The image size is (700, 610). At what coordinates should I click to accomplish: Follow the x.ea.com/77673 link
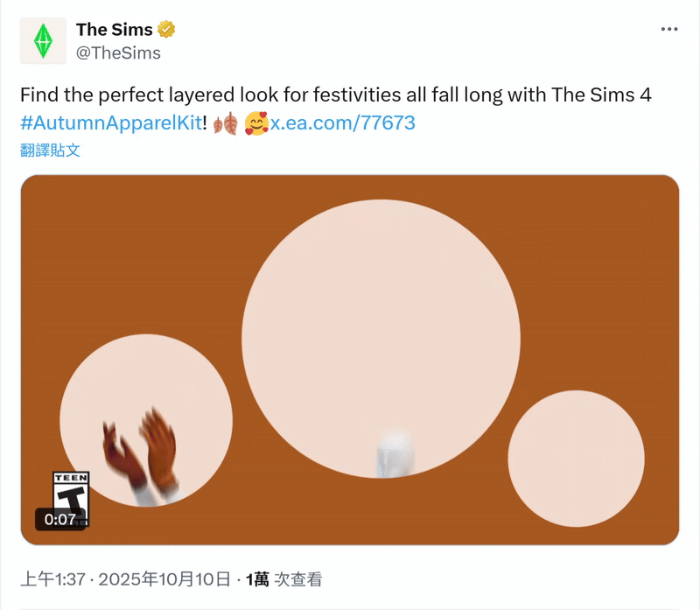coord(342,123)
